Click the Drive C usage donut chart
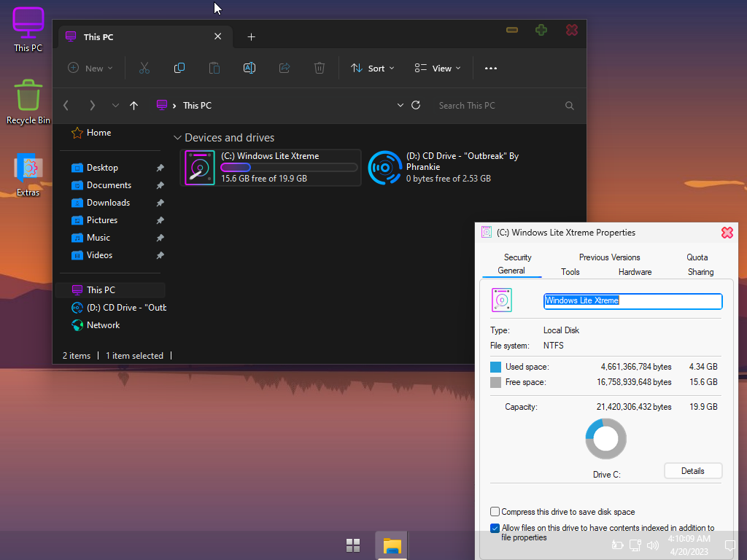 [605, 438]
